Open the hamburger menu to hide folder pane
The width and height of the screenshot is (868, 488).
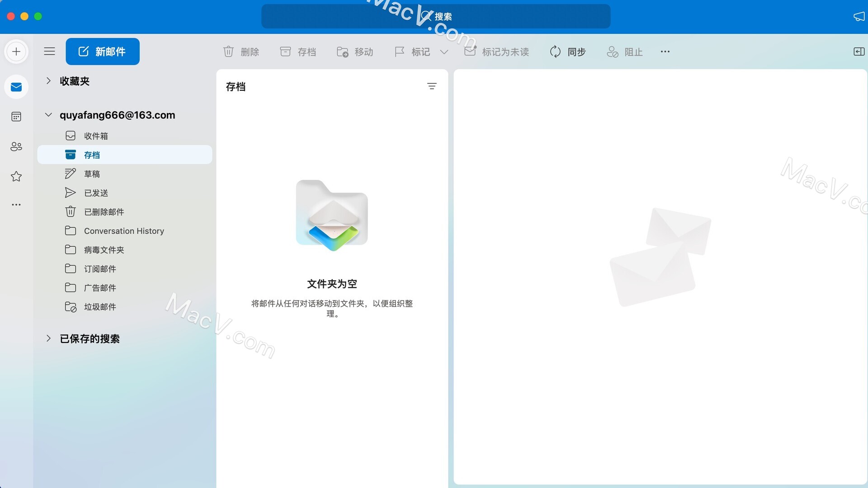click(x=50, y=51)
